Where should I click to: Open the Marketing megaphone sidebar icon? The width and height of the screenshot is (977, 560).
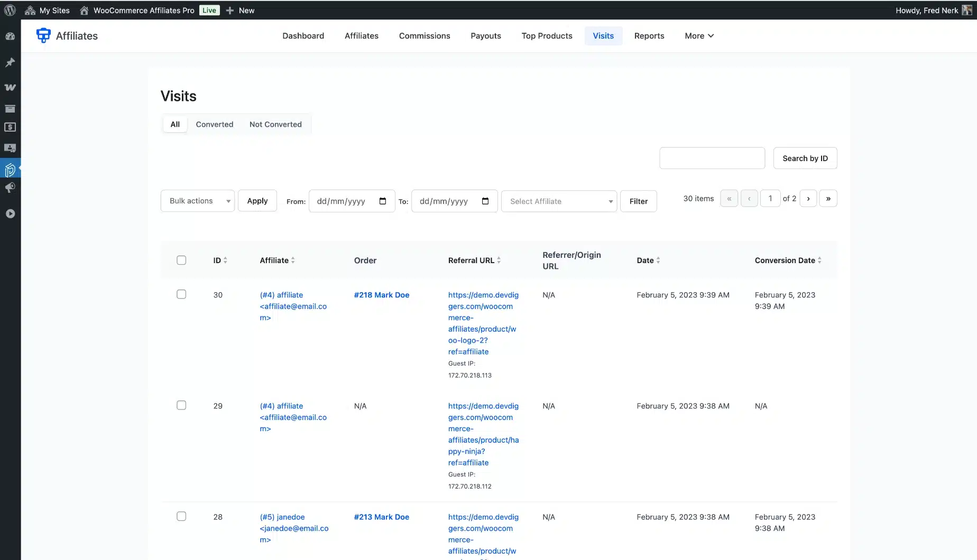[10, 188]
